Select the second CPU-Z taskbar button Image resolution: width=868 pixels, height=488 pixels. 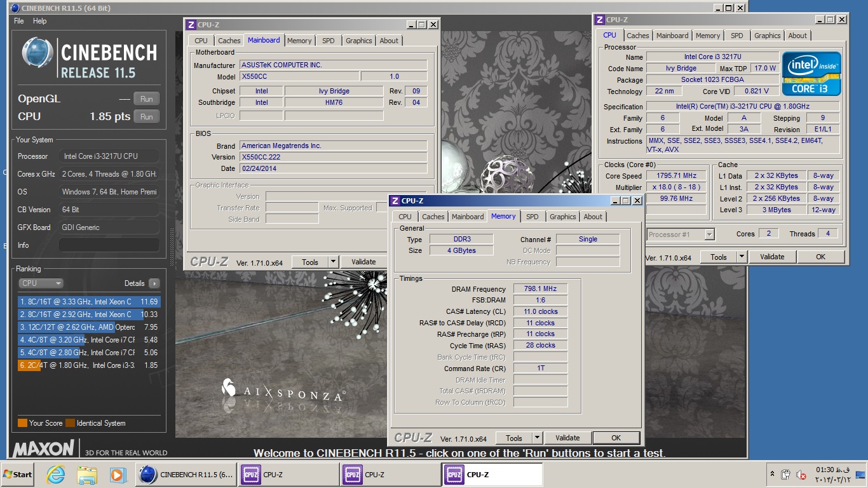tap(391, 475)
